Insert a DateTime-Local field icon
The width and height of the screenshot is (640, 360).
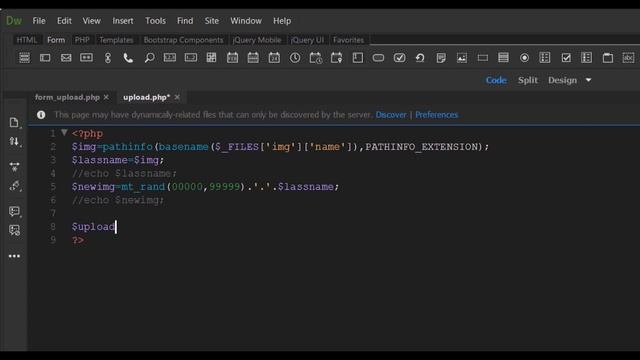click(x=336, y=58)
